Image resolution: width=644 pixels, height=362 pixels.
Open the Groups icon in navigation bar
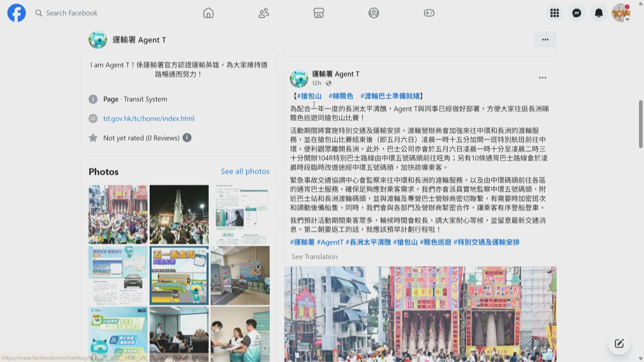pos(374,13)
